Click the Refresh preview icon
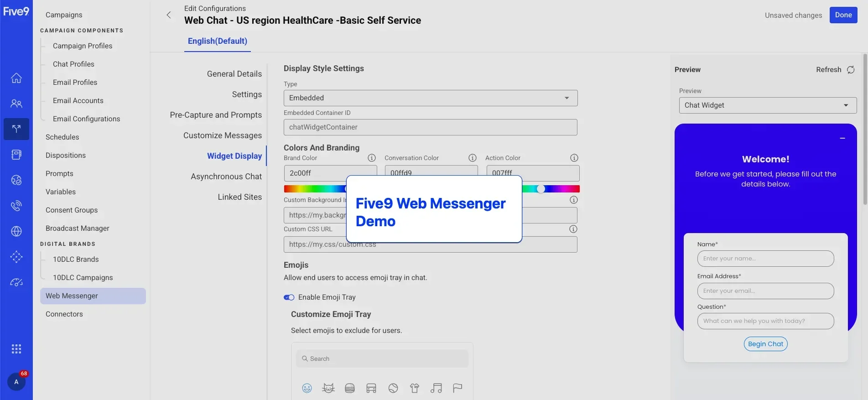868x400 pixels. (x=851, y=70)
